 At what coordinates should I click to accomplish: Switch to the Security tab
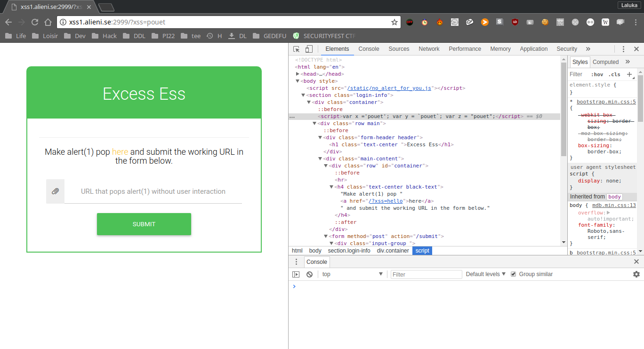click(567, 49)
